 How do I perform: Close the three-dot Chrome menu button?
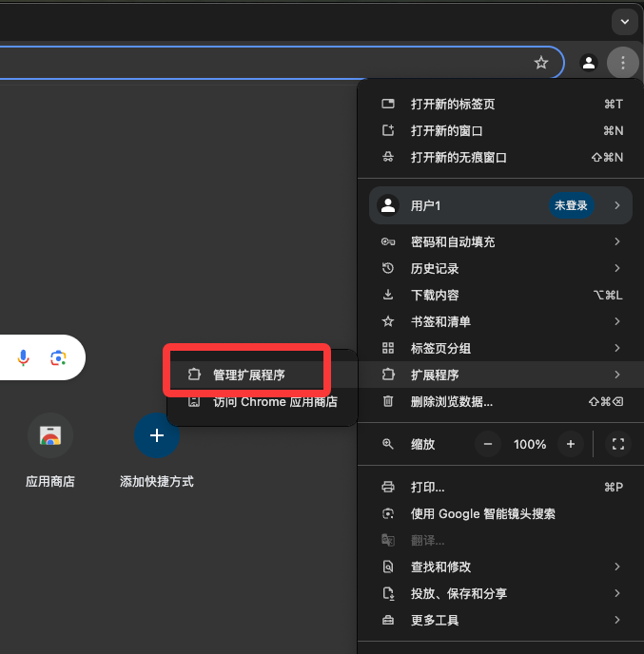622,63
